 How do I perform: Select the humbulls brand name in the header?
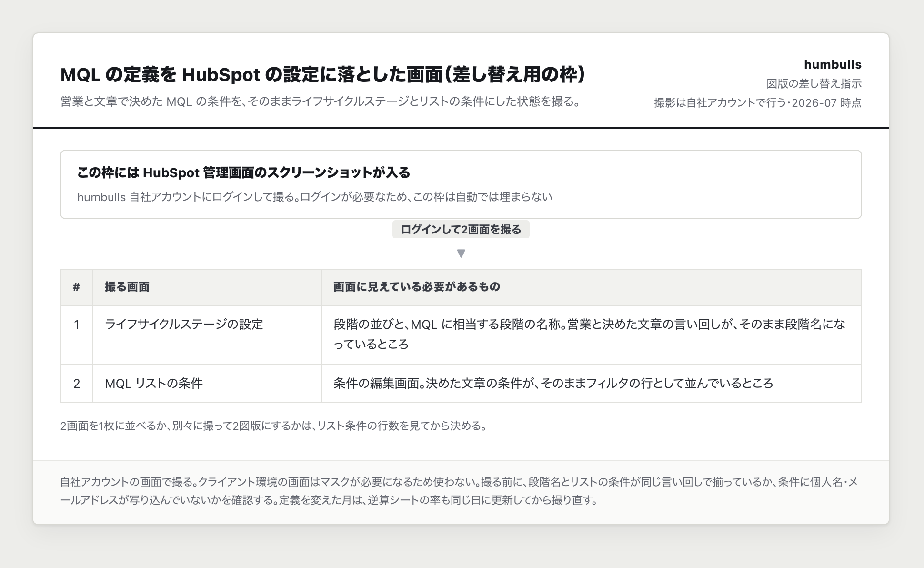click(833, 64)
